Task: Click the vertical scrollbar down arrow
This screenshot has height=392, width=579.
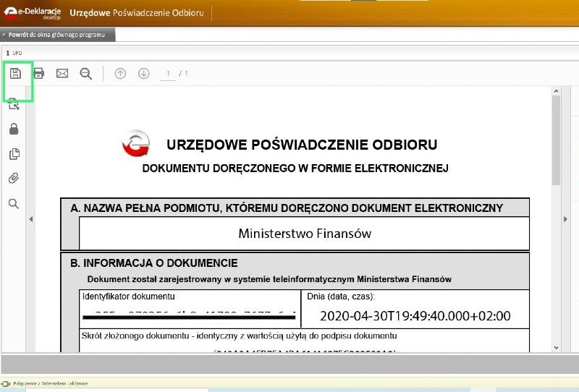Action: (x=556, y=347)
